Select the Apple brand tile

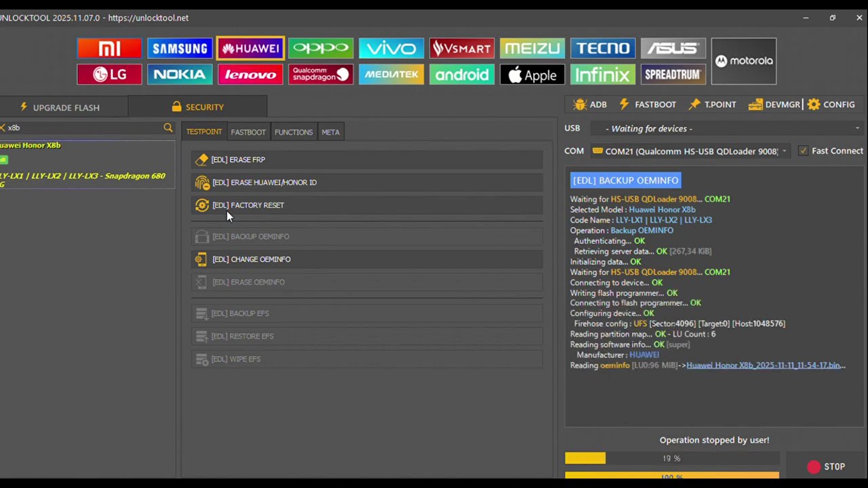point(532,75)
